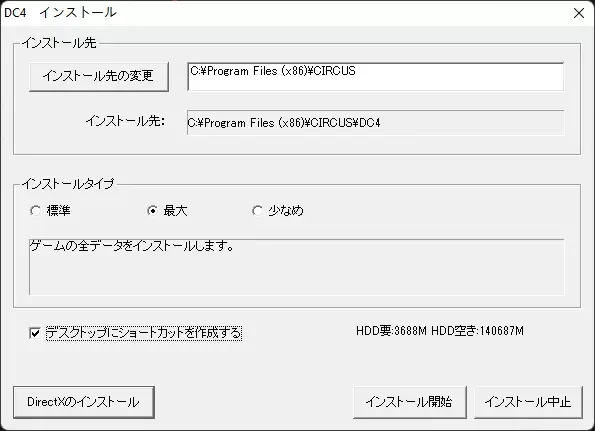The image size is (595, 431).
Task: Start installation with インストール開始
Action: [x=409, y=402]
